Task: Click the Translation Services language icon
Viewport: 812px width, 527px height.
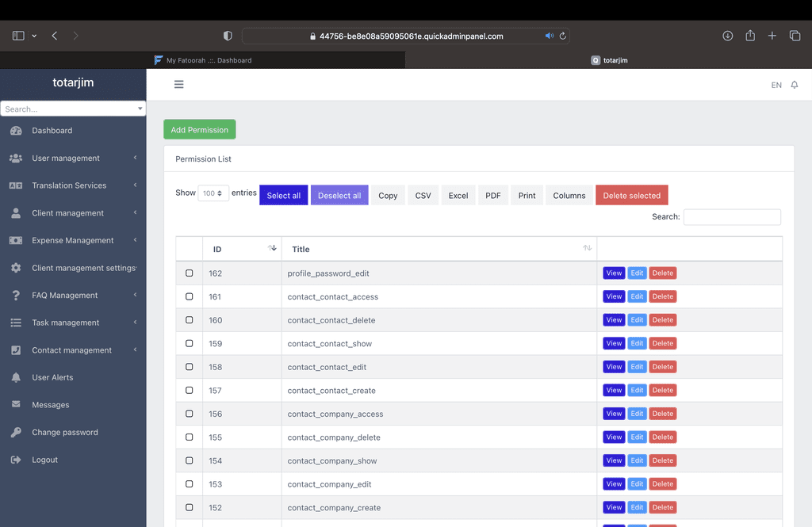Action: (16, 185)
